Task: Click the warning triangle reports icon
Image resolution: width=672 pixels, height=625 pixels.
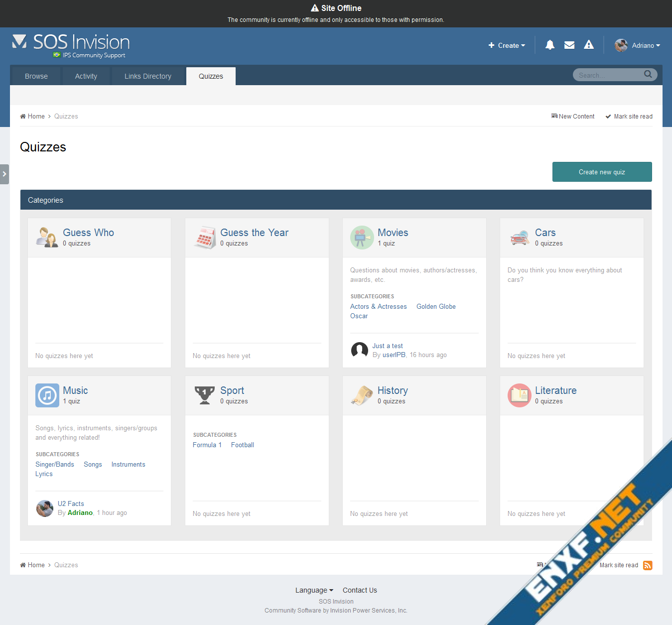Action: 589,45
